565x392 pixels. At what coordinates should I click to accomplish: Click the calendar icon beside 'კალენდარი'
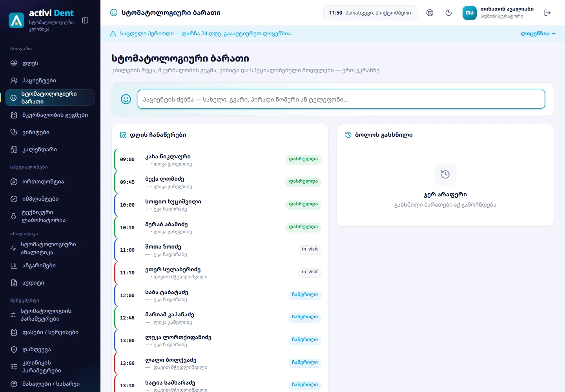tap(14, 150)
